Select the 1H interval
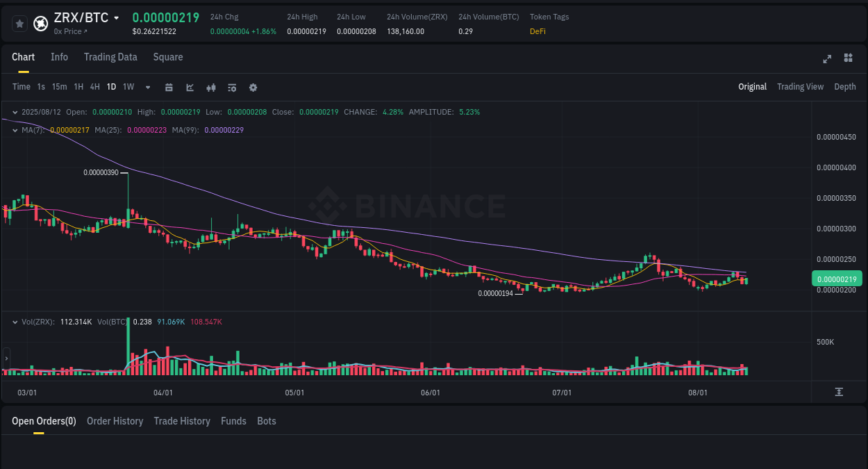The image size is (868, 469). pyautogui.click(x=78, y=87)
